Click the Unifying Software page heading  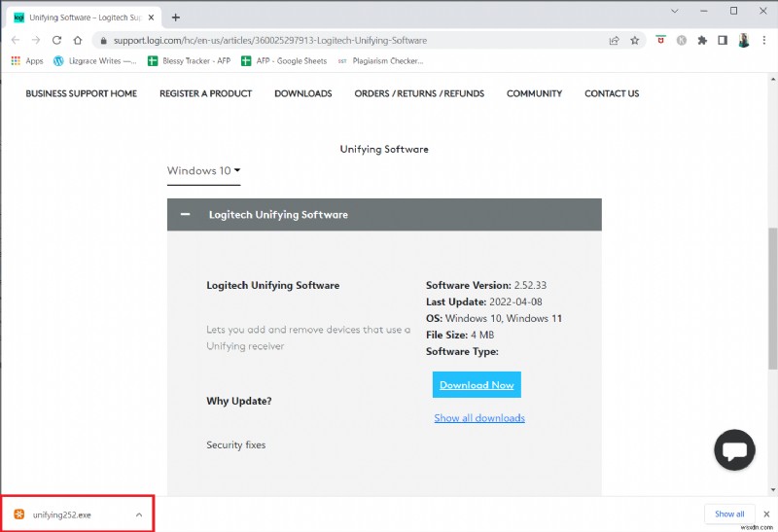click(x=384, y=149)
